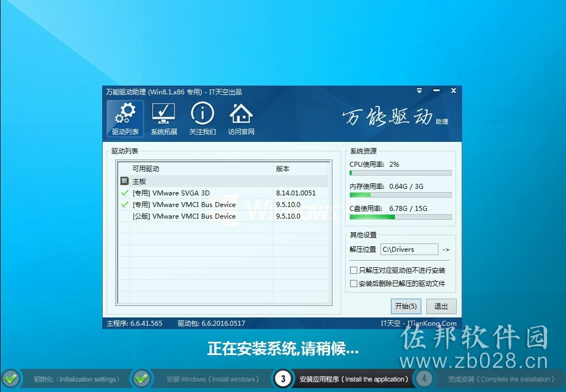Click 主程序: 6.6.41.565 status text
This screenshot has width=566, height=392.
[134, 324]
